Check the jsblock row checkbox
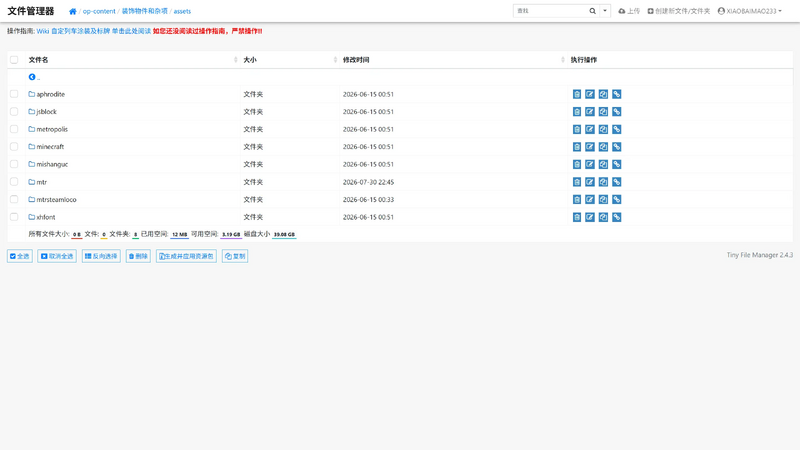Image resolution: width=800 pixels, height=450 pixels. (14, 111)
